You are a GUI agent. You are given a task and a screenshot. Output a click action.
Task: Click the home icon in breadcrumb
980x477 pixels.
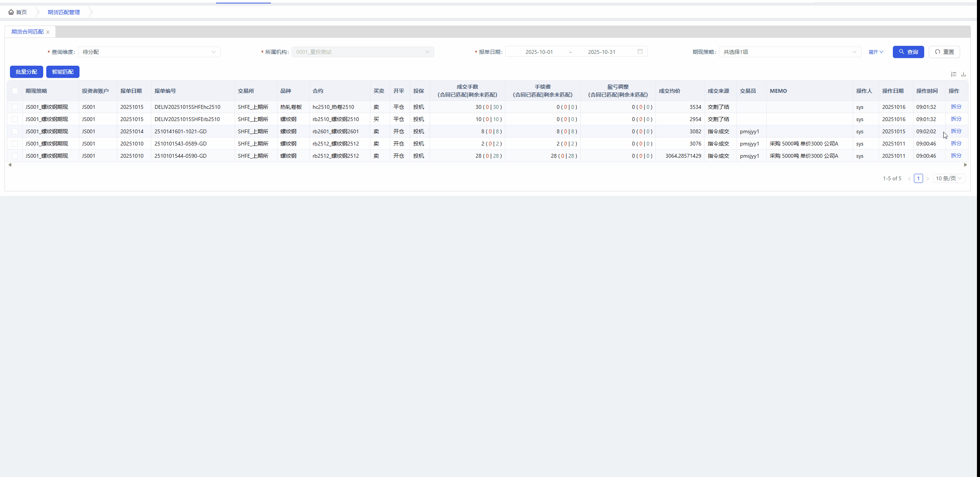click(11, 12)
